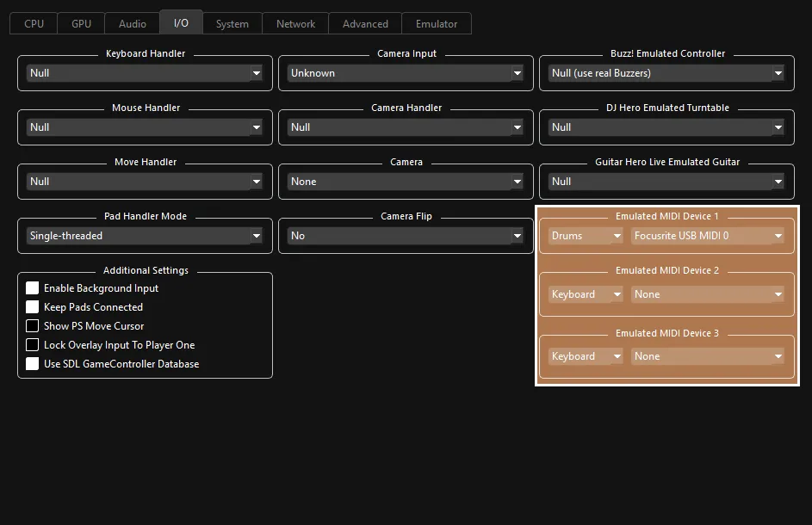This screenshot has width=812, height=525.
Task: Open the Keyboard Handler dropdown
Action: click(x=144, y=73)
